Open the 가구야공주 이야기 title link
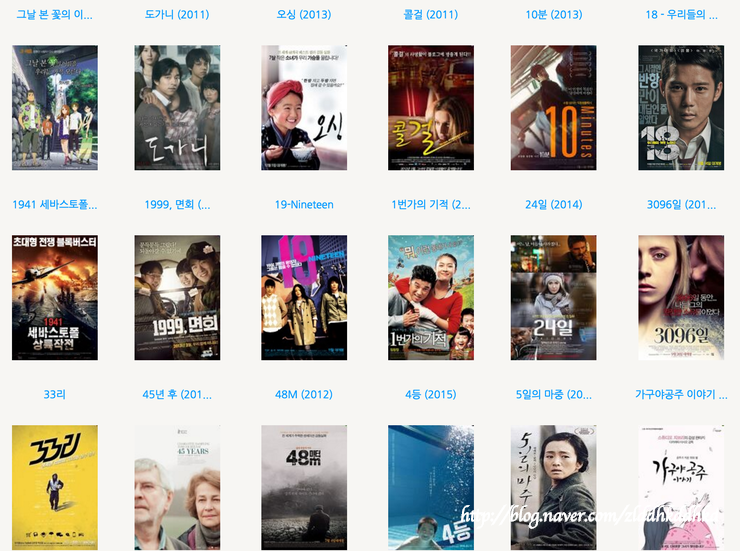Image resolution: width=740 pixels, height=551 pixels. pyautogui.click(x=681, y=394)
